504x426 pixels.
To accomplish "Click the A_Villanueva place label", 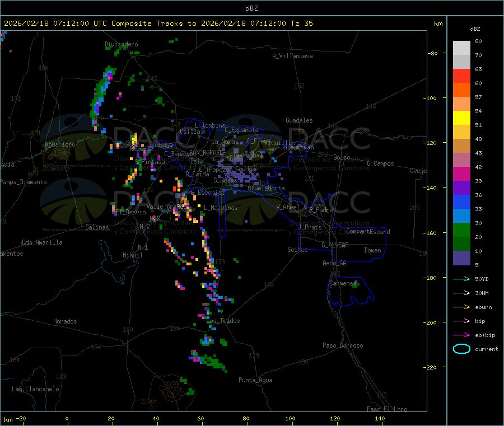I will click(x=292, y=56).
